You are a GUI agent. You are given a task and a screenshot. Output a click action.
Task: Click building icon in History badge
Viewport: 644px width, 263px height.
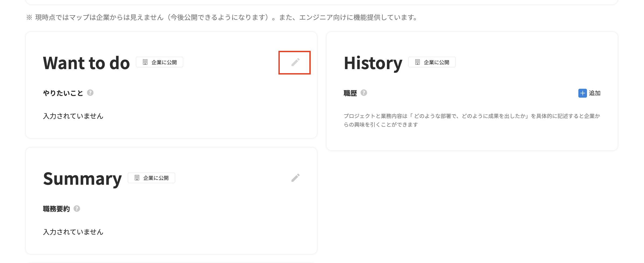417,62
